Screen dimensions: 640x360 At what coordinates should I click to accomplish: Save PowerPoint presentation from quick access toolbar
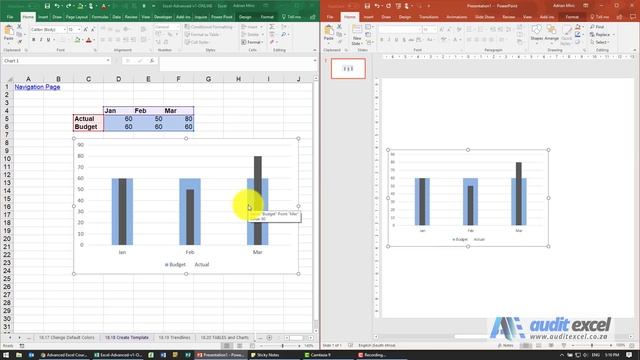(367, 6)
